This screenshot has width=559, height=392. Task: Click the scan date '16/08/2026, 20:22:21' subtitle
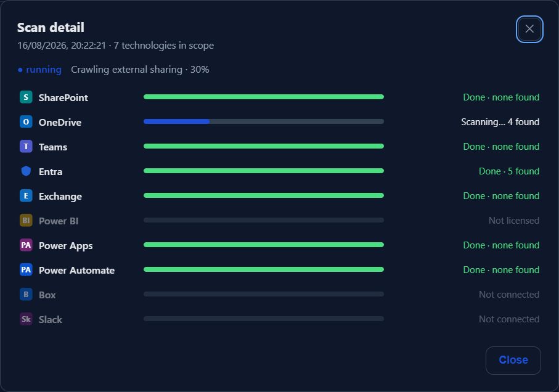(62, 46)
